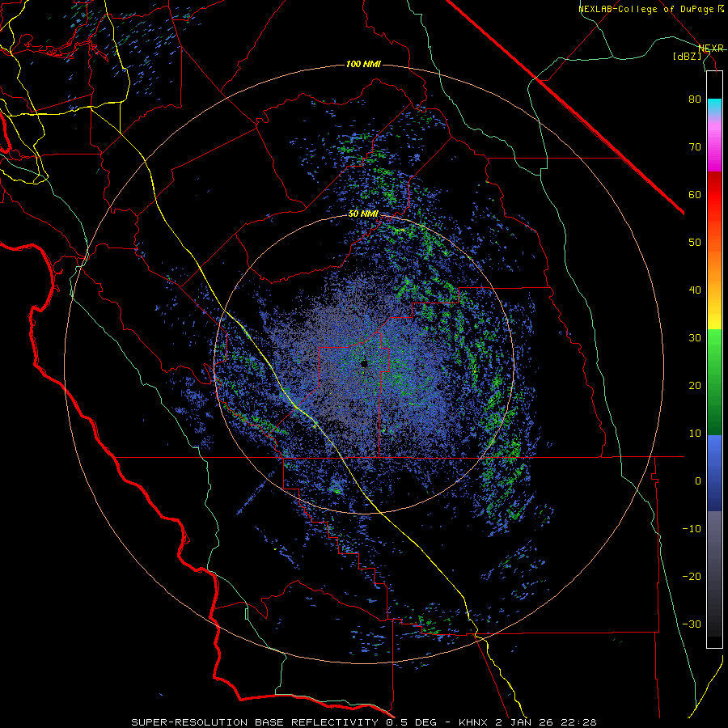The height and width of the screenshot is (728, 728).
Task: Click the cyan top segment of the colorbar
Action: coord(714,106)
